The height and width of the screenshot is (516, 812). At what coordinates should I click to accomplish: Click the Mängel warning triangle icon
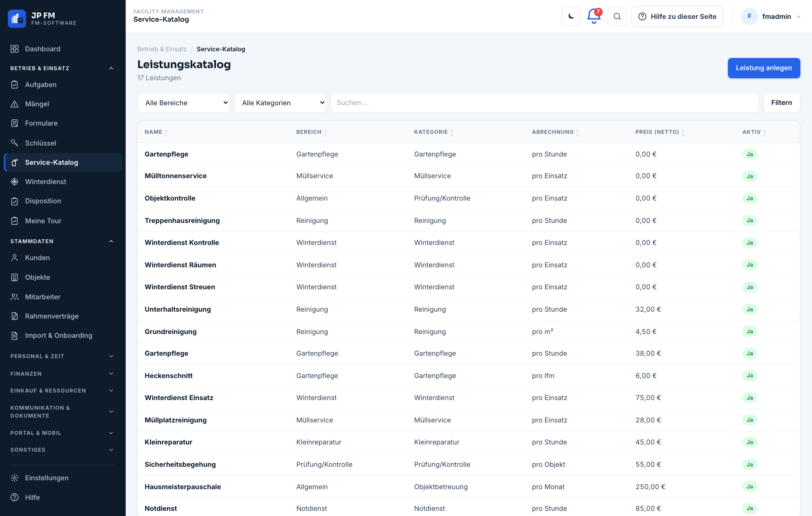pyautogui.click(x=14, y=104)
